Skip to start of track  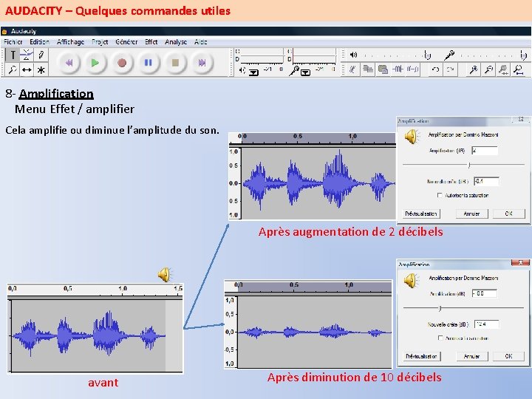tap(69, 63)
